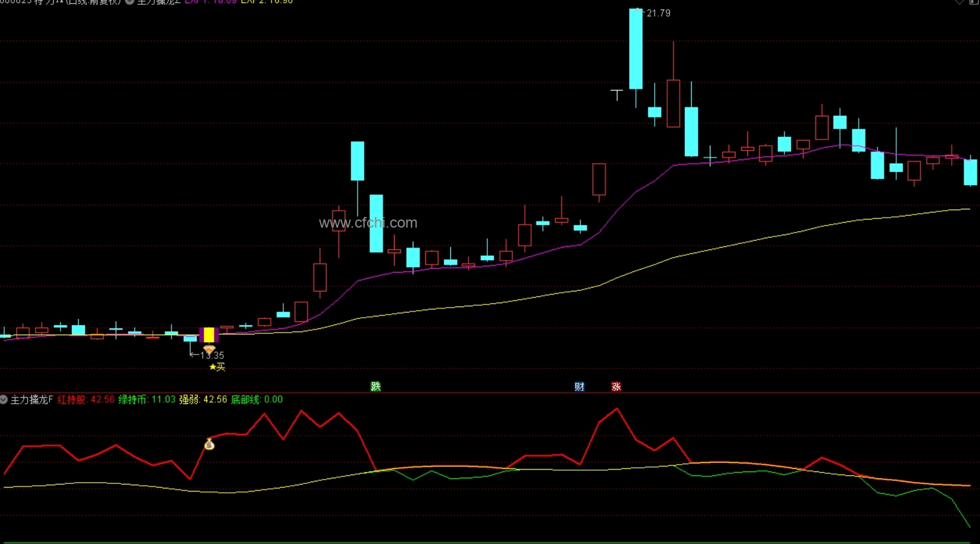Screen dimensions: 980x544
Task: Click the diamond icon under yellow candle
Action: point(210,350)
